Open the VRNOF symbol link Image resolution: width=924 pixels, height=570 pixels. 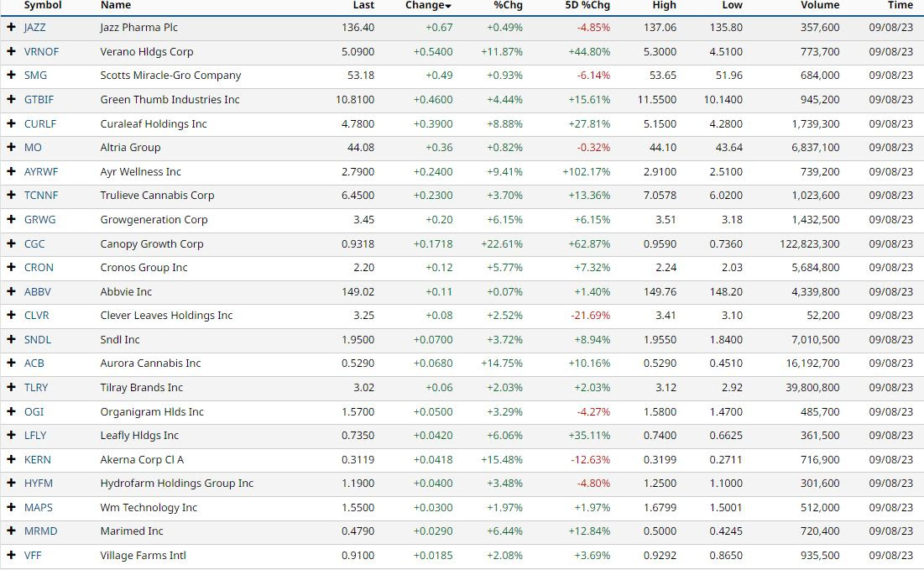(41, 52)
